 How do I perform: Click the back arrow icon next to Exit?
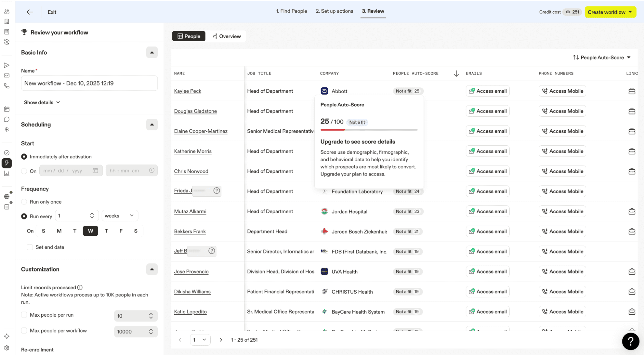(30, 12)
